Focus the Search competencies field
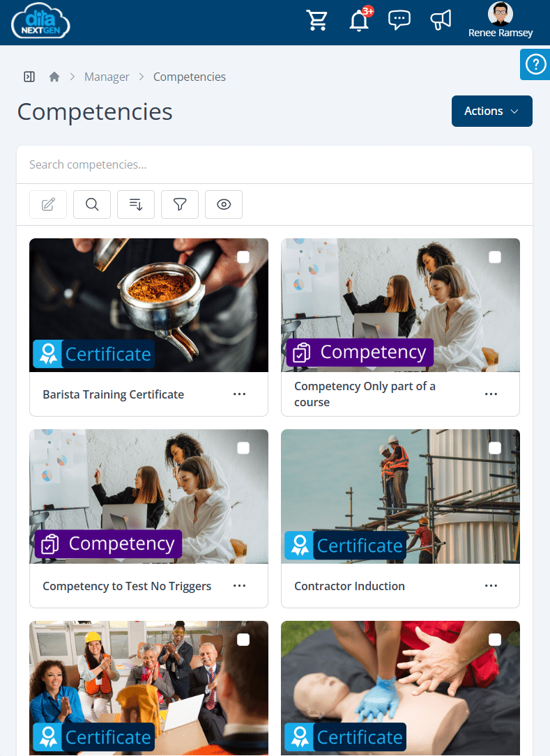The width and height of the screenshot is (550, 756). coord(275,164)
